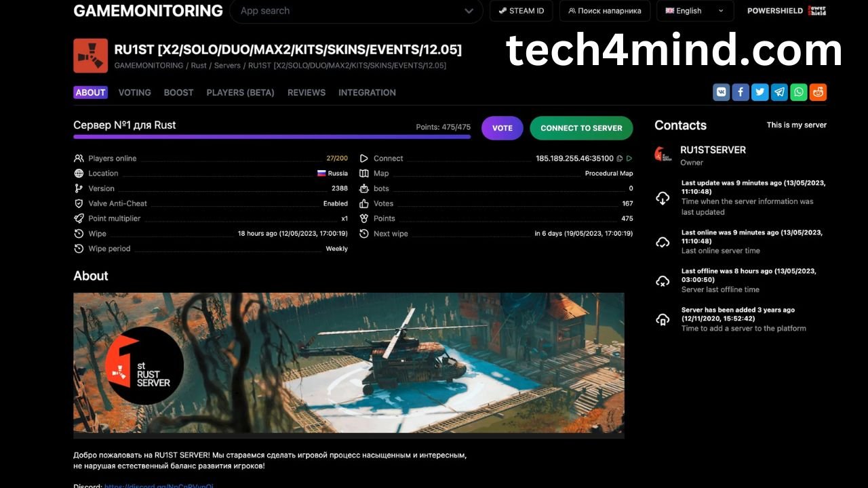Image resolution: width=868 pixels, height=488 pixels.
Task: Click the RU1STSERVER owner name
Action: click(713, 150)
